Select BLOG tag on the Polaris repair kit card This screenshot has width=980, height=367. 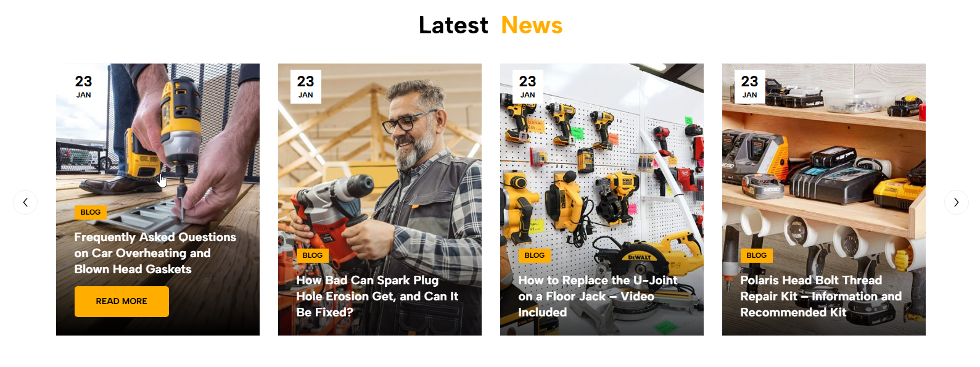[757, 255]
